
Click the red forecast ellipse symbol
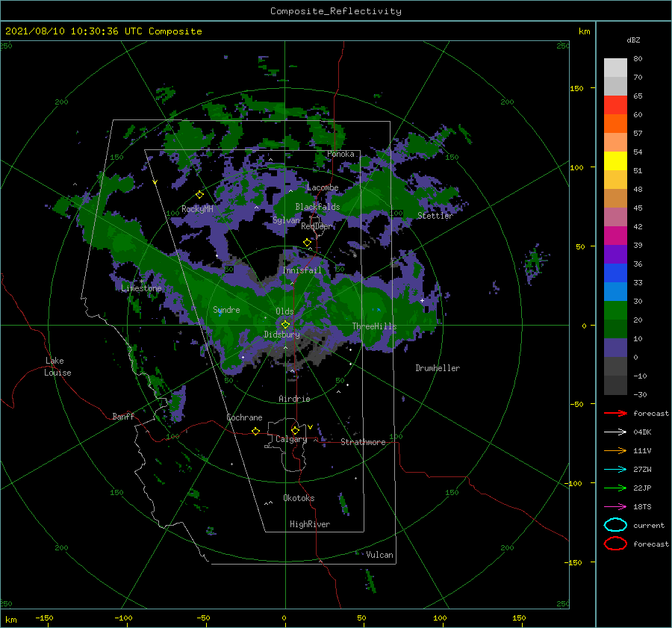[x=615, y=544]
